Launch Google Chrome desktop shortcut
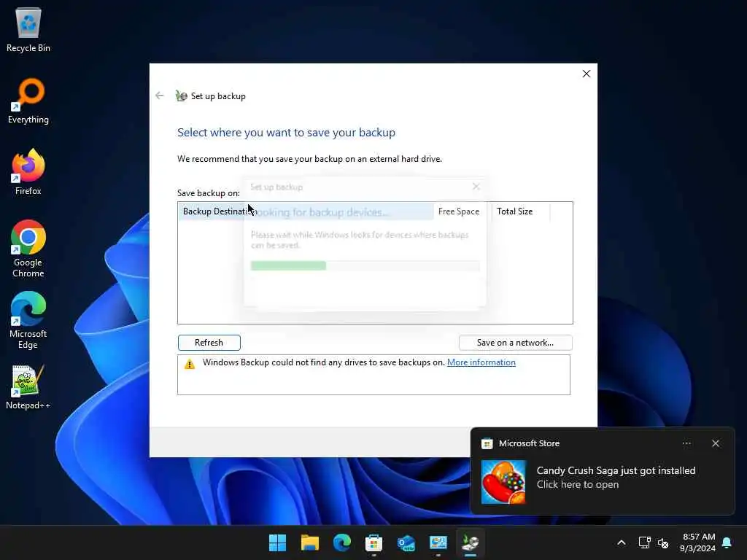This screenshot has height=560, width=747. pos(28,249)
